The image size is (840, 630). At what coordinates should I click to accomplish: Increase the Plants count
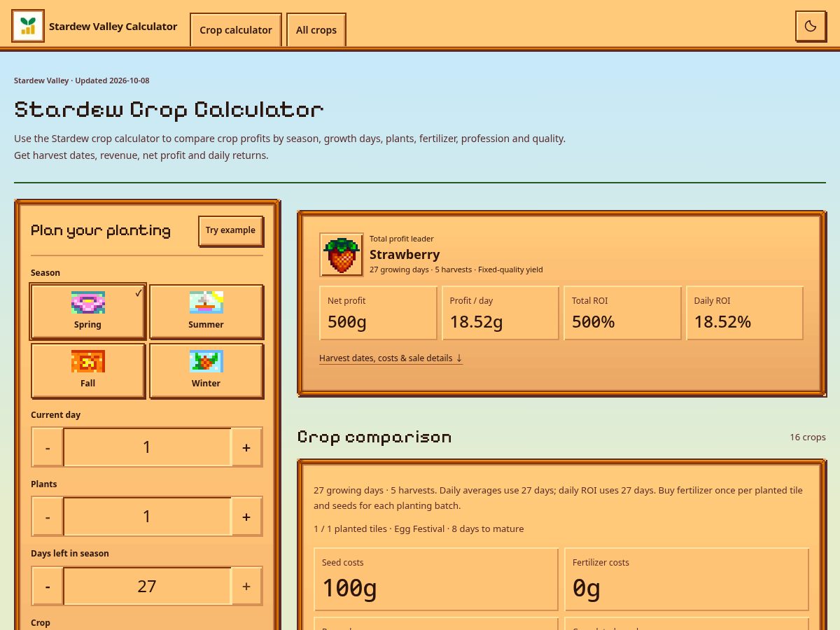click(246, 517)
